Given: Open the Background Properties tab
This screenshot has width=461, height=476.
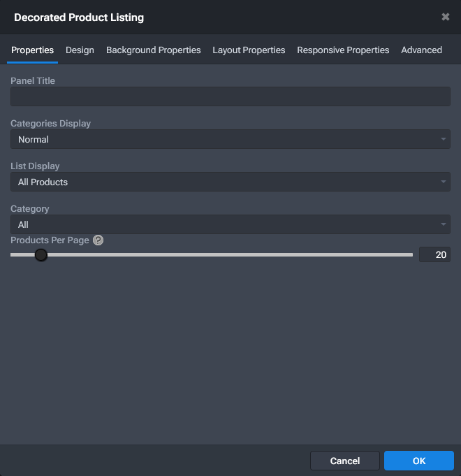Looking at the screenshot, I should point(153,50).
